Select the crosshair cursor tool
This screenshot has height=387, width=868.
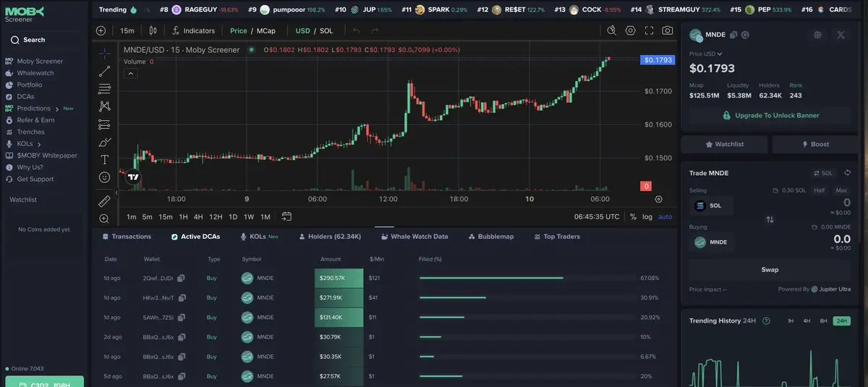pos(104,54)
